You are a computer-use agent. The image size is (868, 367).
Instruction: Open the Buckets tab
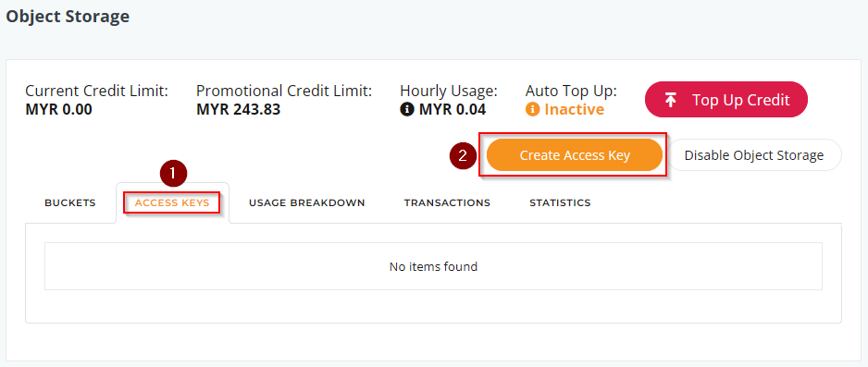coord(70,202)
